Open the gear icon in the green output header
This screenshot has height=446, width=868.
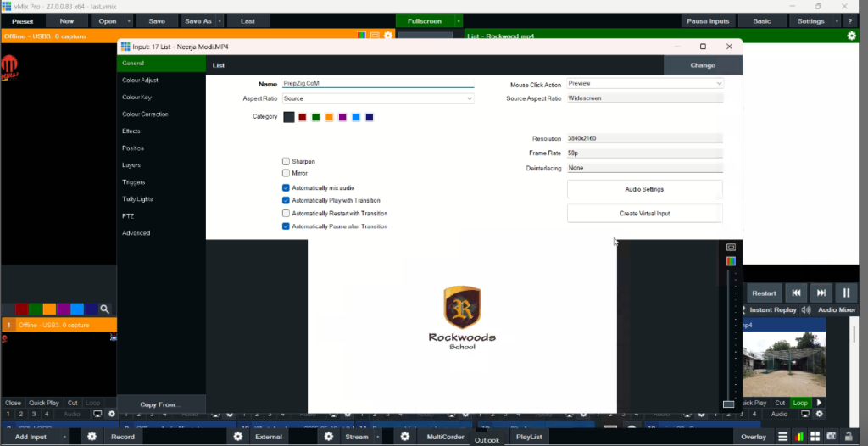851,36
